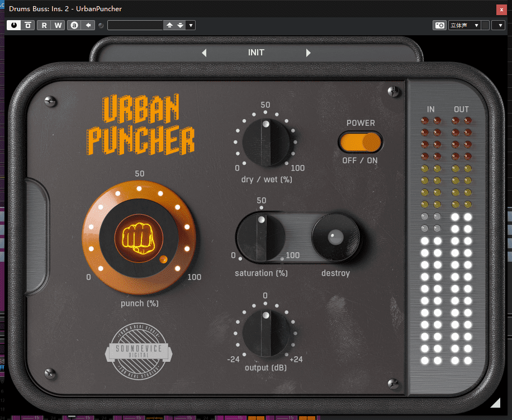This screenshot has height=420, width=512.
Task: Close the UrbanPuncher plugin window
Action: 501,10
